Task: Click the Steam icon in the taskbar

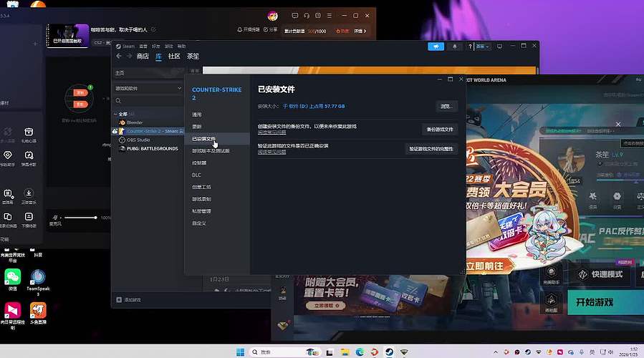Action: [389, 352]
